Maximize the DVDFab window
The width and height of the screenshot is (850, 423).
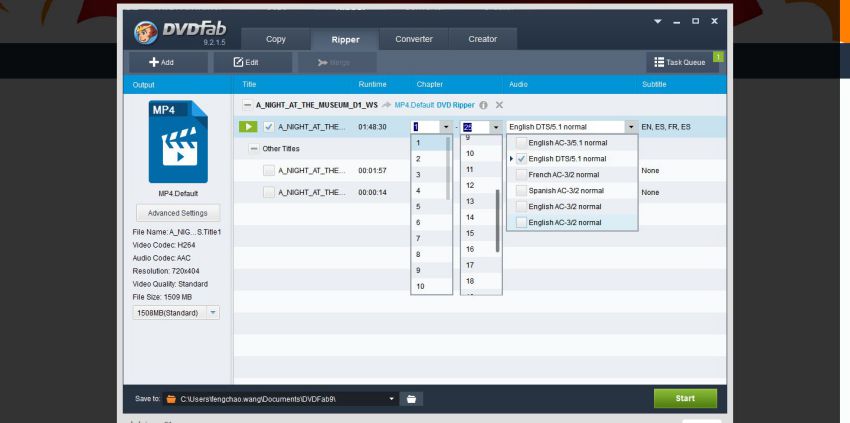pyautogui.click(x=696, y=21)
